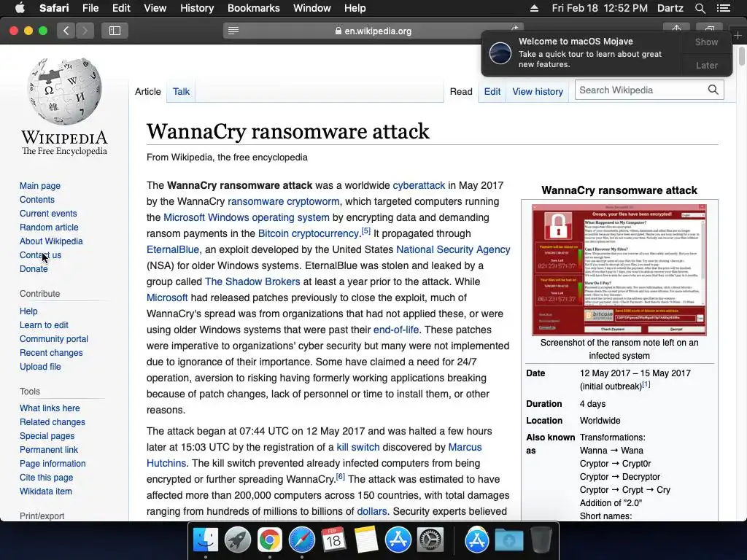Open the National Security Agency link
747x560 pixels.
pyautogui.click(x=453, y=249)
